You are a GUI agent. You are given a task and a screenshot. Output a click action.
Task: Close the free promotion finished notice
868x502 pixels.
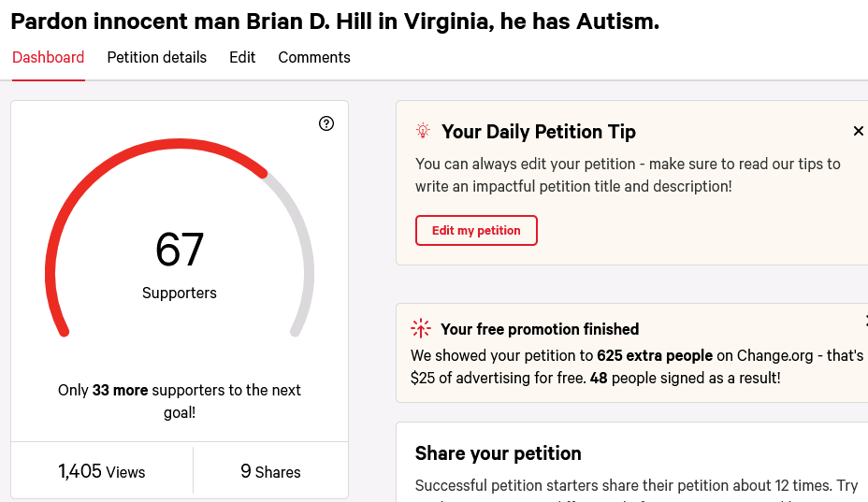[x=866, y=321]
